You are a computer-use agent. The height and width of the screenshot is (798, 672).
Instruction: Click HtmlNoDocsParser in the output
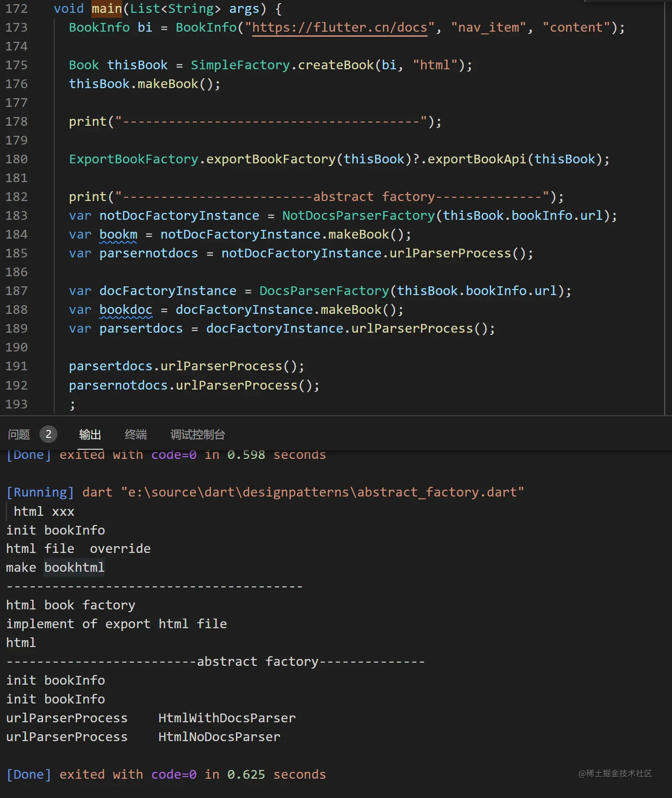219,737
